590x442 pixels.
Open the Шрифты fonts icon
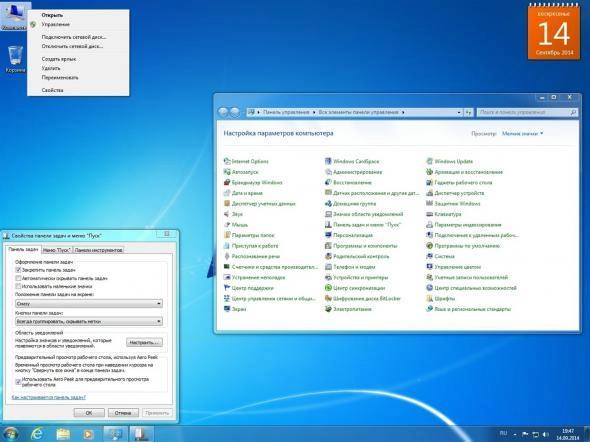pyautogui.click(x=429, y=298)
